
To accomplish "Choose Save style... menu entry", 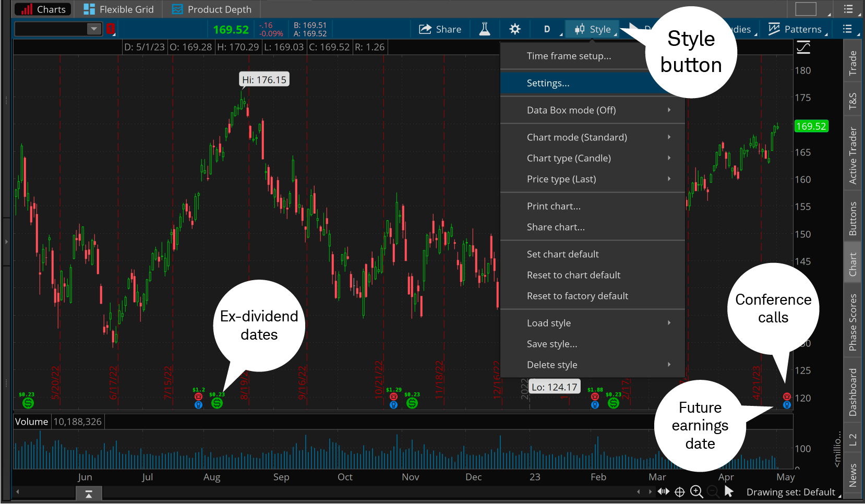I will [593, 344].
